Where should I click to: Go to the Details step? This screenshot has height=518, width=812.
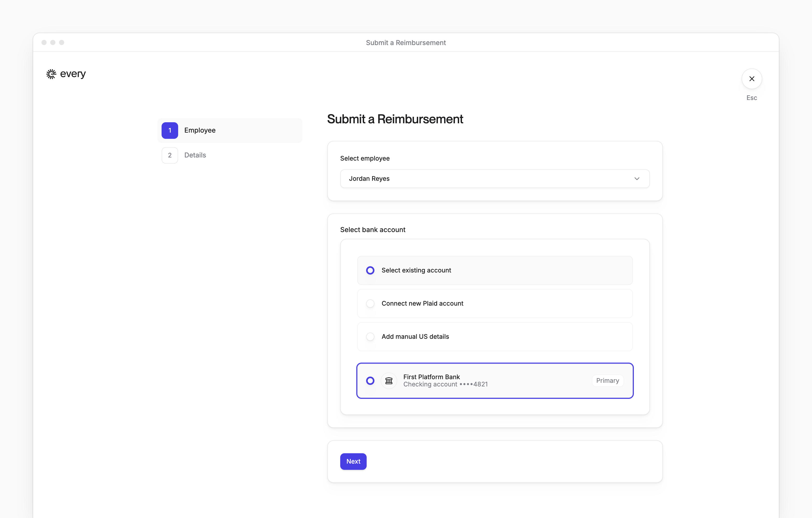(230, 155)
